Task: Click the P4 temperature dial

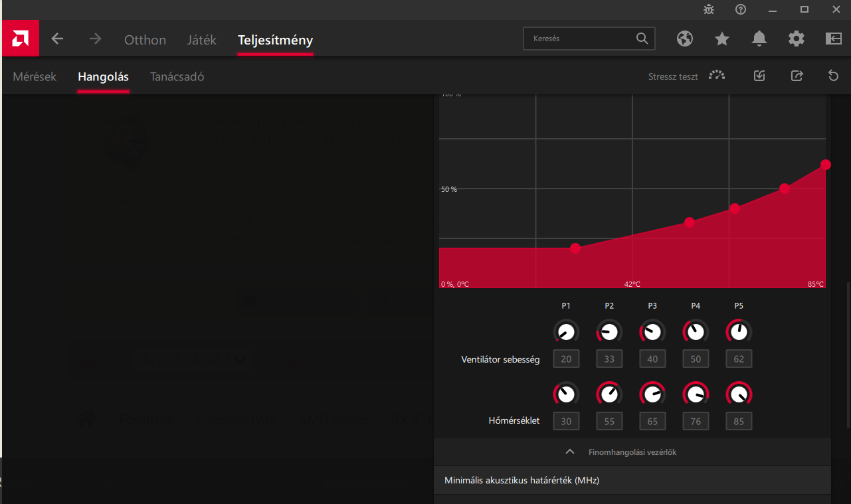Action: (x=696, y=394)
